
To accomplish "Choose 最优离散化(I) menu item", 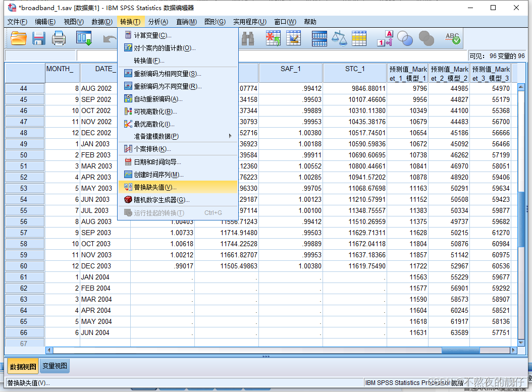I will point(178,124).
